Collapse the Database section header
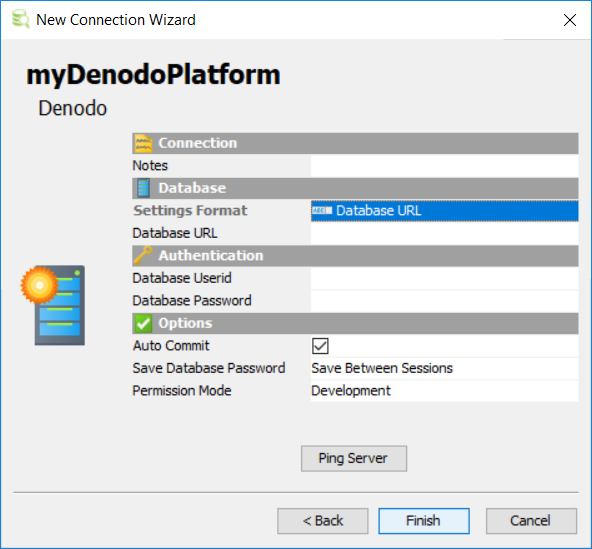592x549 pixels. [x=355, y=188]
